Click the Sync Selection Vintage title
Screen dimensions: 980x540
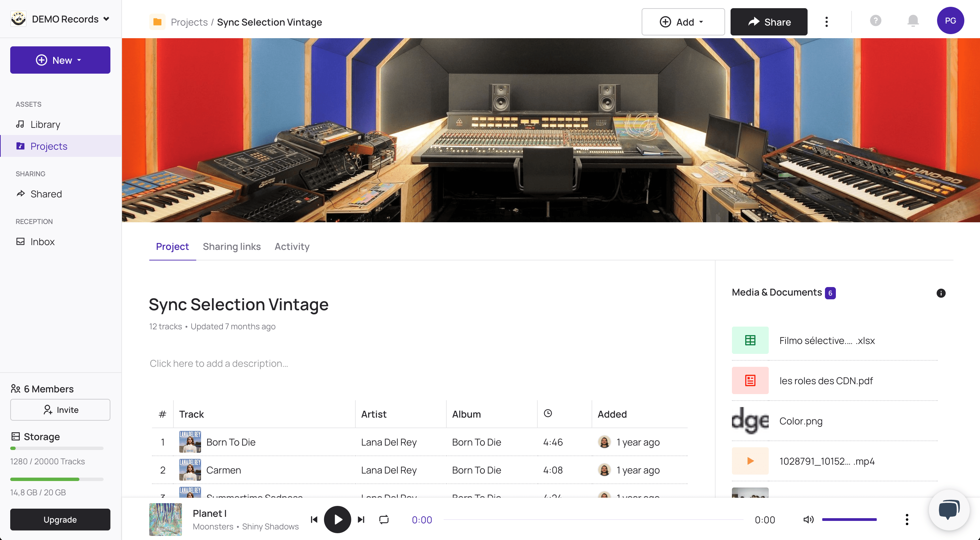click(239, 304)
